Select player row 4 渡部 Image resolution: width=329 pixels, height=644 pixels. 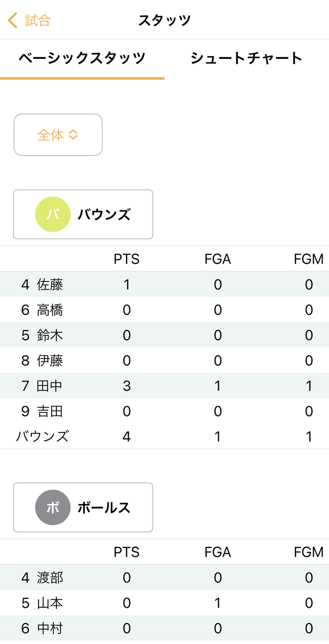(x=164, y=578)
